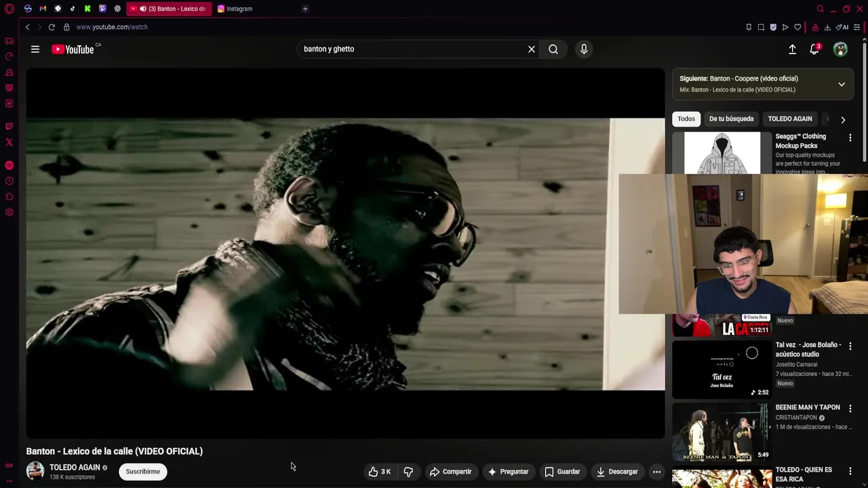Open the AI assistant toolbar icon
Screen dimensions: 868x488
pos(842,27)
